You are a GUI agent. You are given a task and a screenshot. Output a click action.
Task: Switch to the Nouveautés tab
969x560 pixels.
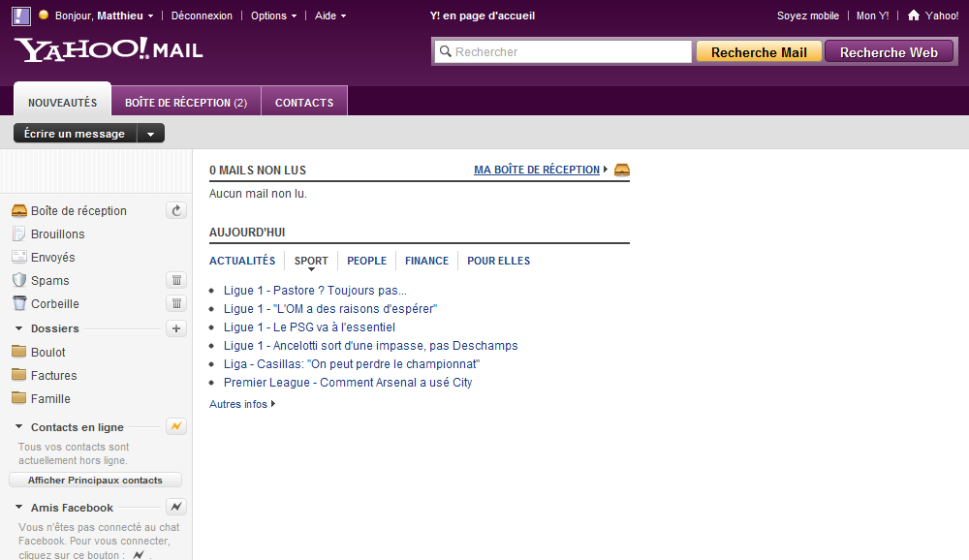coord(62,100)
